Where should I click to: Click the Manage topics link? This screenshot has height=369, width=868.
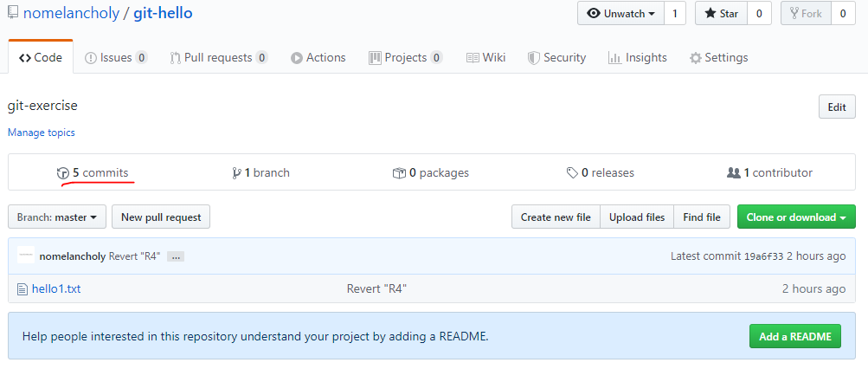tap(41, 133)
